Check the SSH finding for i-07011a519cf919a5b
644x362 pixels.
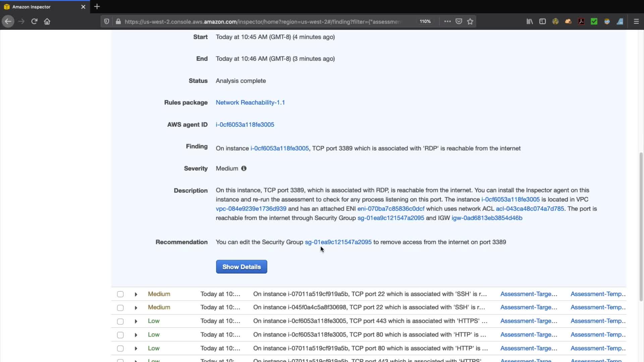point(120,294)
